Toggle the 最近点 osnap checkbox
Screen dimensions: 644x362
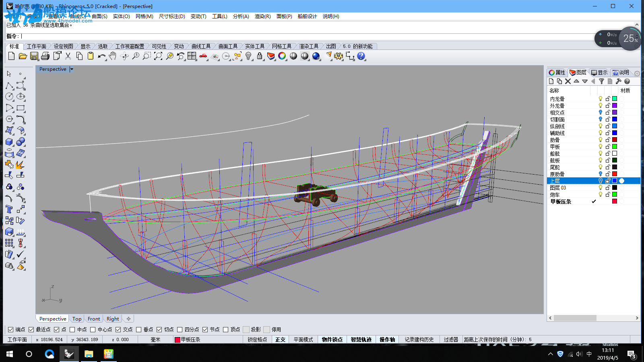click(x=31, y=329)
